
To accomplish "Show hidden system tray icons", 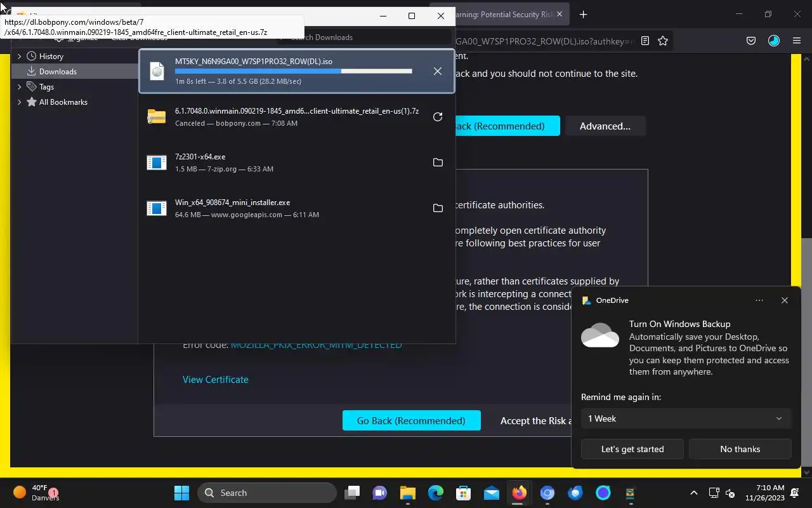I will [694, 493].
